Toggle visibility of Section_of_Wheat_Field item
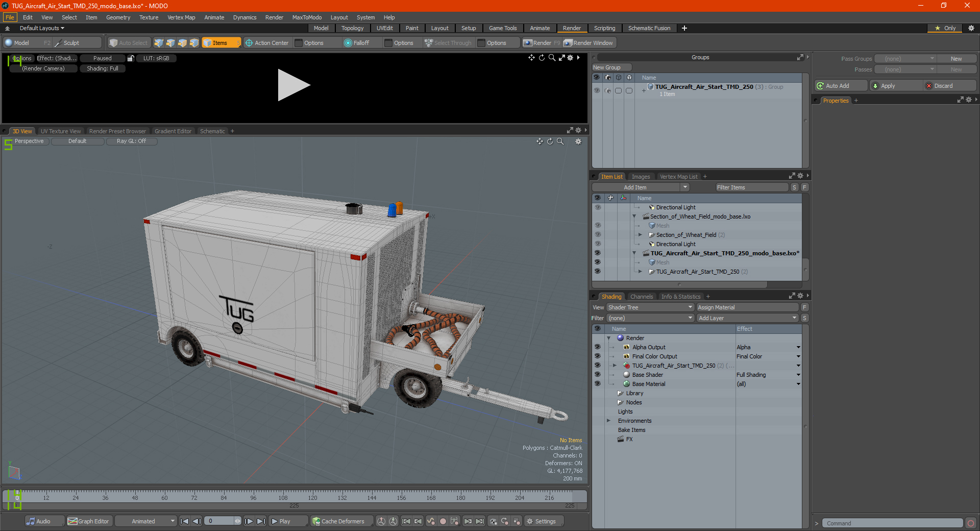The image size is (980, 531). pyautogui.click(x=597, y=235)
